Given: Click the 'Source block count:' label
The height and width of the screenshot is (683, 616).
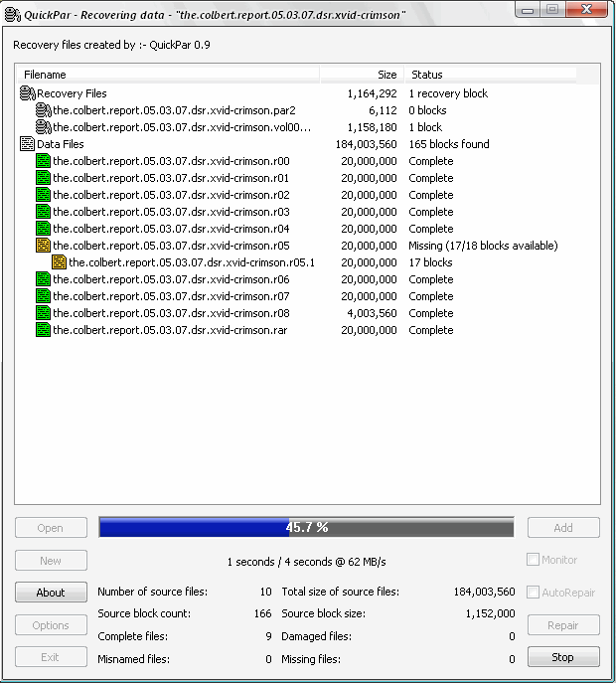Looking at the screenshot, I should [x=144, y=613].
